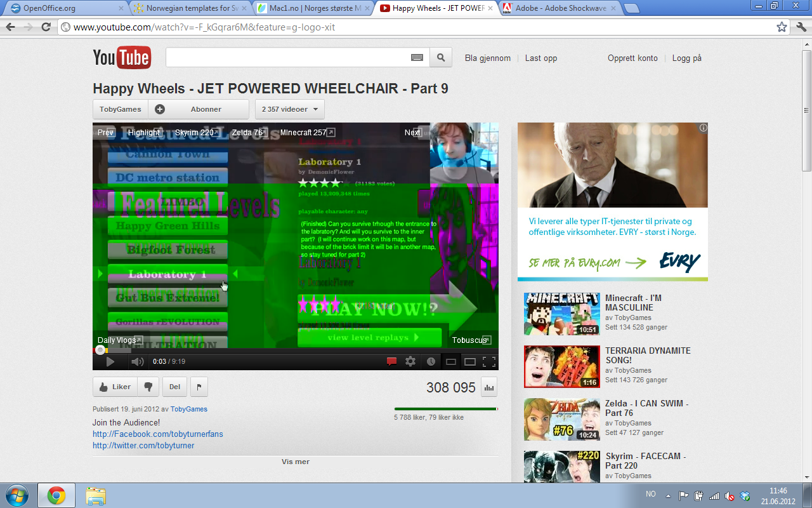Open the TERRARIA DYNAMITE SONG thumbnail
The height and width of the screenshot is (508, 812).
coord(561,366)
